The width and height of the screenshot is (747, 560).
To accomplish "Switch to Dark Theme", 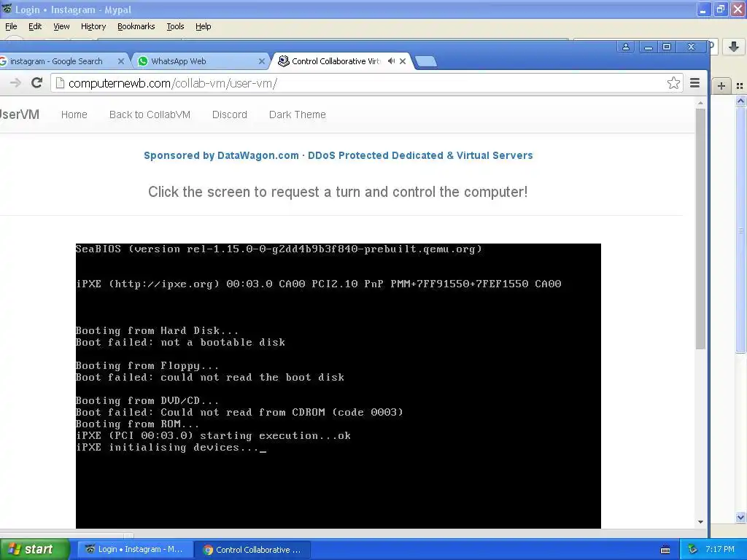I will point(298,114).
